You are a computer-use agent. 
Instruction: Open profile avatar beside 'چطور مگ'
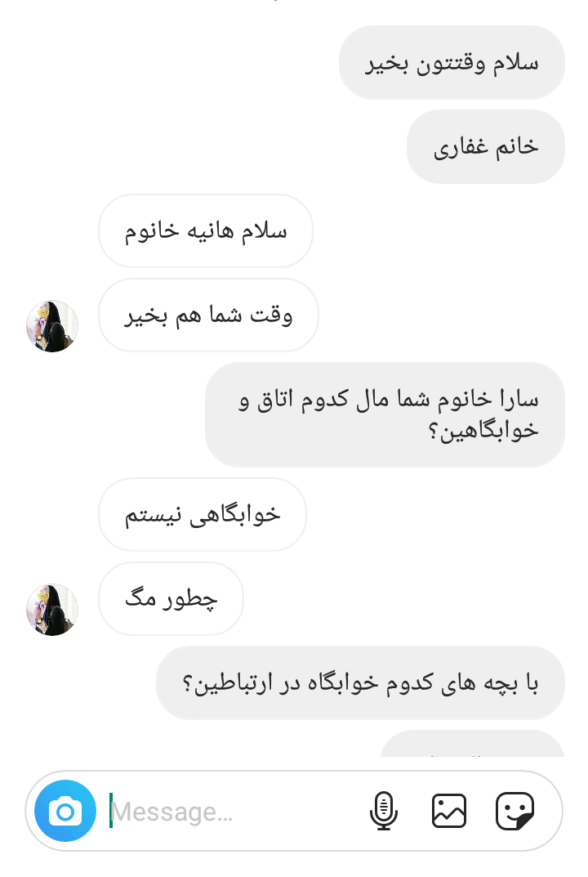click(52, 610)
